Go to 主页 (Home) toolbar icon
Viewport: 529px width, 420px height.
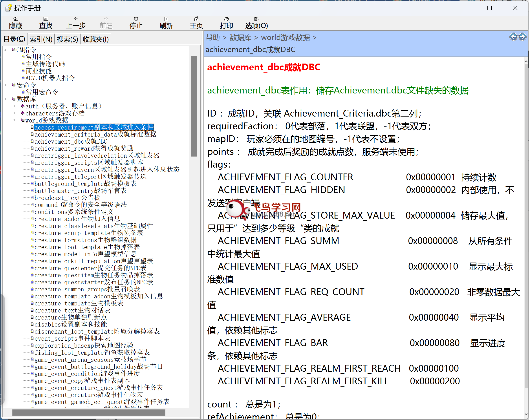click(196, 23)
